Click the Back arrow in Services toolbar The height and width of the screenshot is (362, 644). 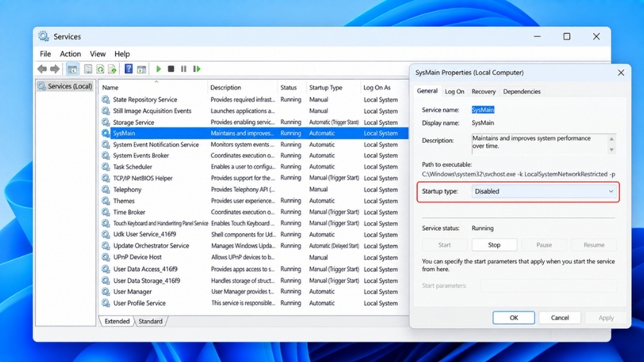point(42,69)
